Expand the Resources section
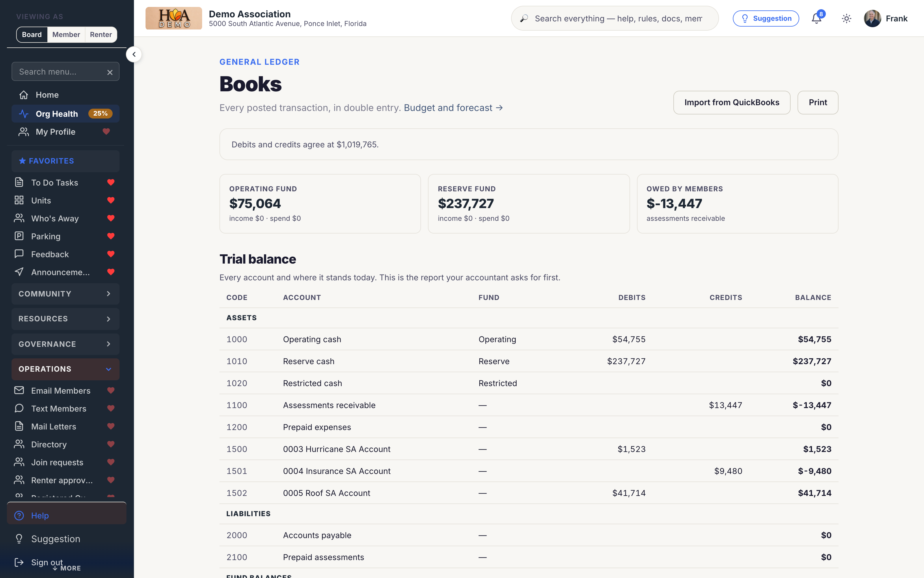 tap(65, 319)
